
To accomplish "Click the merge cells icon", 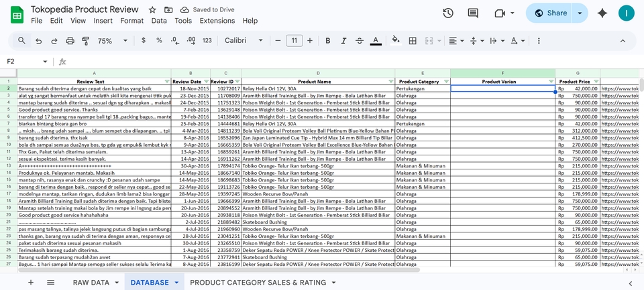I will pyautogui.click(x=429, y=41).
